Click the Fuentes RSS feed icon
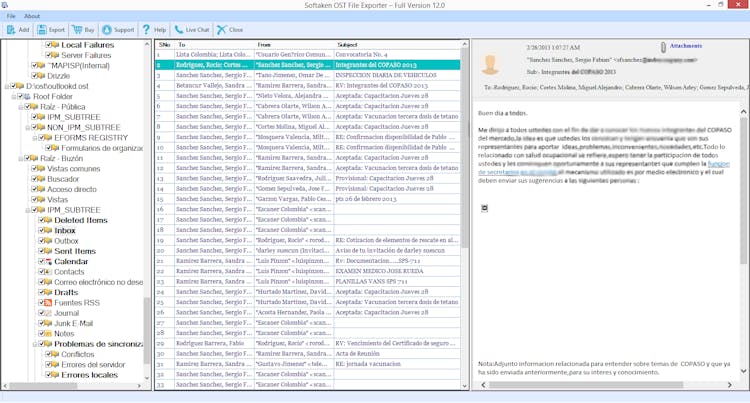This screenshot has height=403, width=750. [48, 303]
